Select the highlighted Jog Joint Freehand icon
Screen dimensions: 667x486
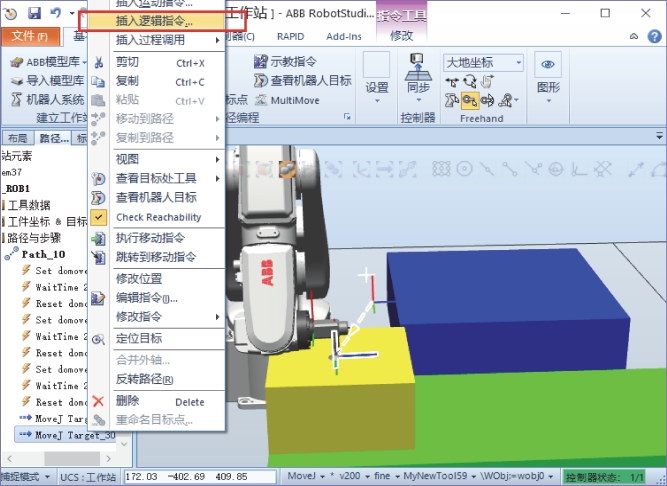click(470, 101)
